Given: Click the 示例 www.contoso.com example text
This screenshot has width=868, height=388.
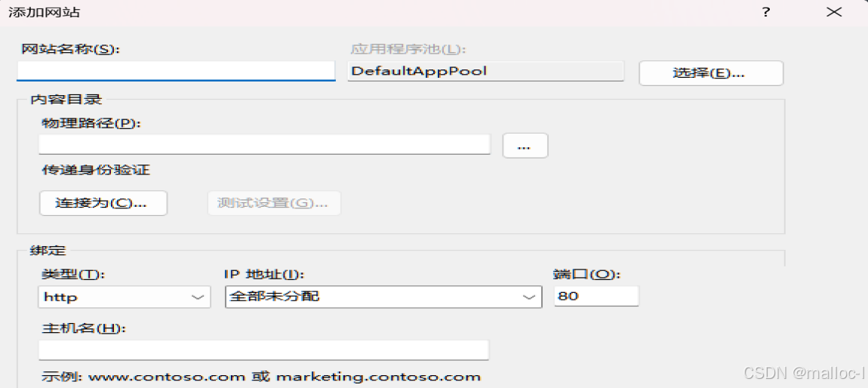Looking at the screenshot, I should tap(261, 377).
